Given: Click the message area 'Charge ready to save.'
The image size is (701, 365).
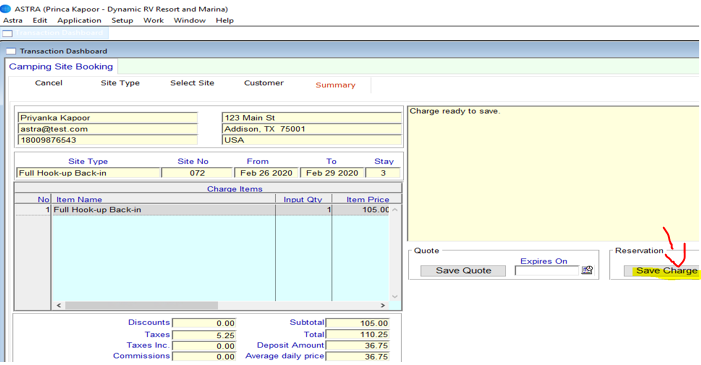Looking at the screenshot, I should (553, 174).
